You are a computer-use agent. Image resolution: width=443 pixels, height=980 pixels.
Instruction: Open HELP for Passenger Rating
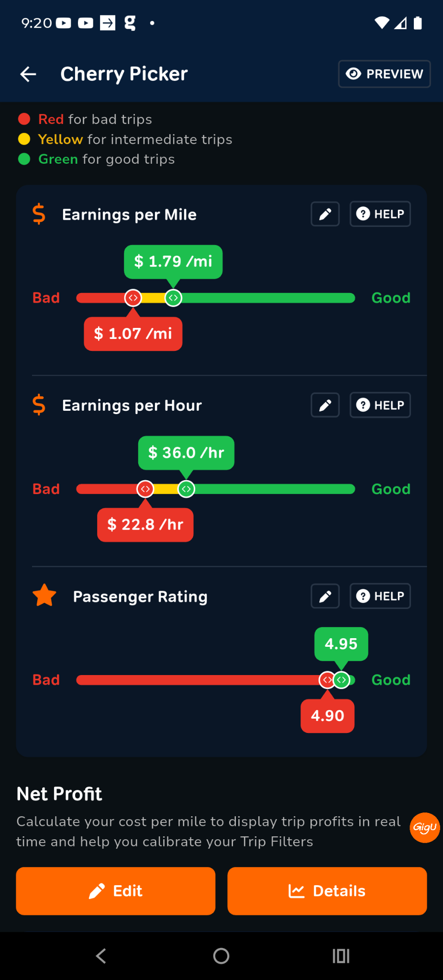point(380,597)
